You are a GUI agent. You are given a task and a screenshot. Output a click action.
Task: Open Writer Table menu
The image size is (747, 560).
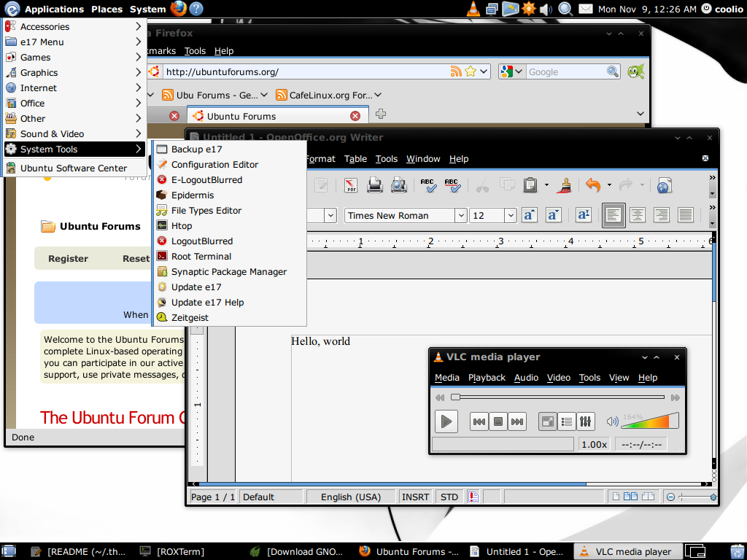355,158
